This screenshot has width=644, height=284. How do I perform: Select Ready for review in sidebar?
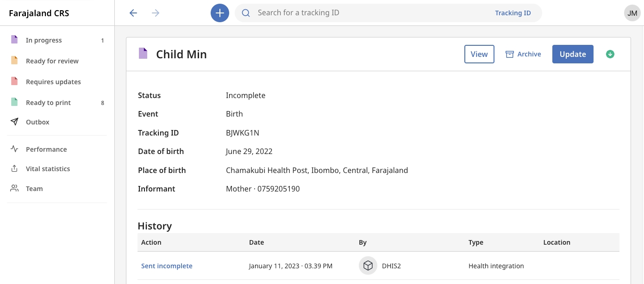click(x=52, y=61)
